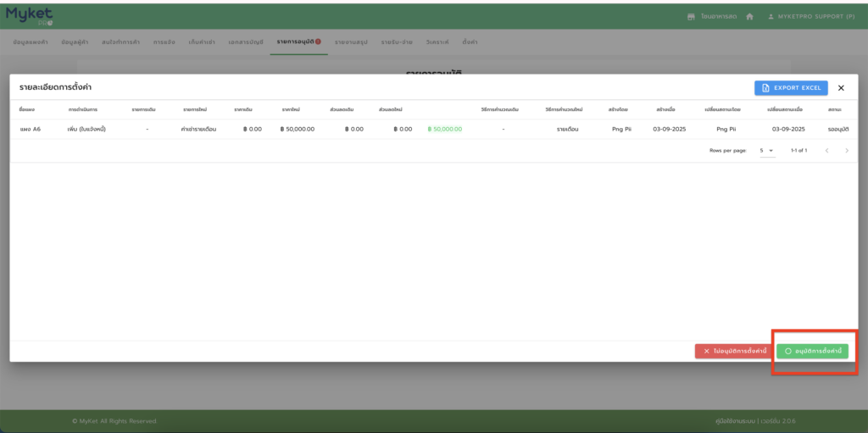Open the รายรับ-จ่าย tab

tap(397, 42)
